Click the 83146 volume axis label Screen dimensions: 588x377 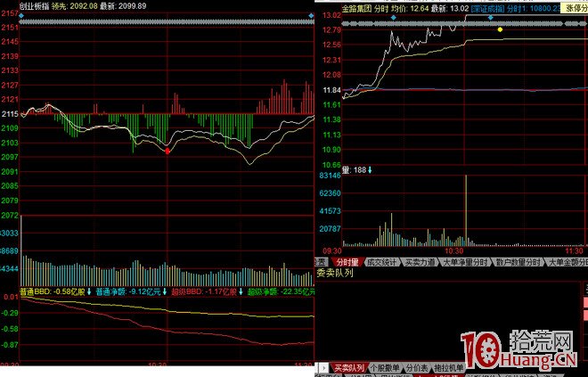point(330,176)
